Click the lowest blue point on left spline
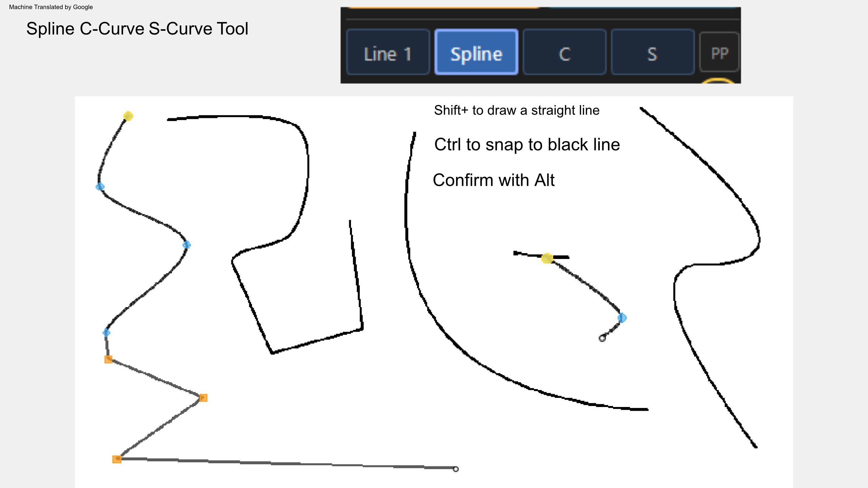Screen dimensions: 868x488 coord(106,332)
